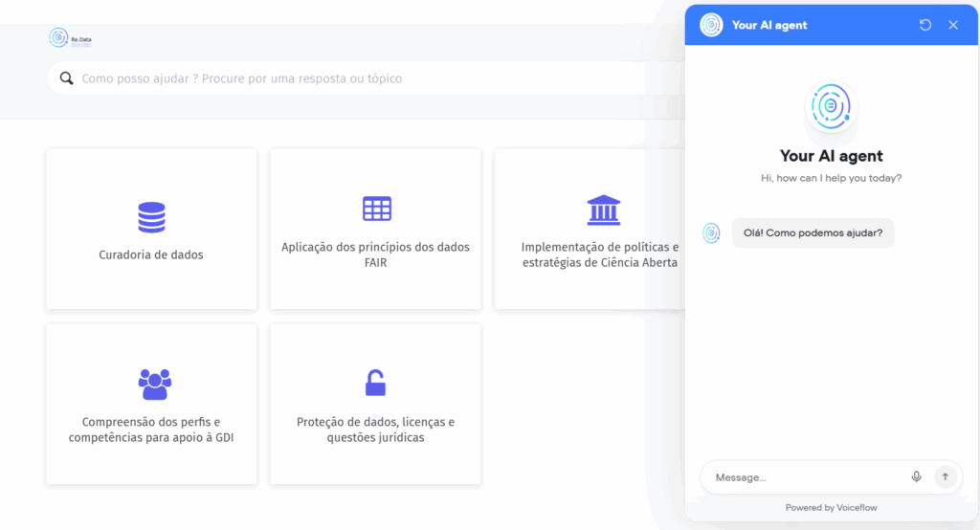Click the 'Olá! Como podemos ajudar?' message bubble

tap(813, 232)
